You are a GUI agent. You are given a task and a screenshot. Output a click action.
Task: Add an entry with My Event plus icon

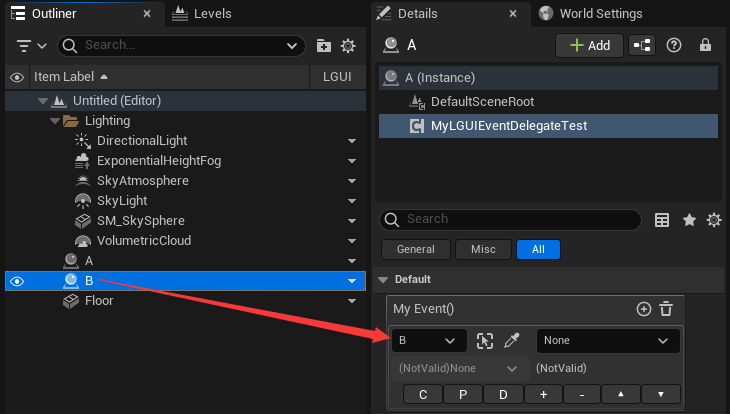(644, 310)
